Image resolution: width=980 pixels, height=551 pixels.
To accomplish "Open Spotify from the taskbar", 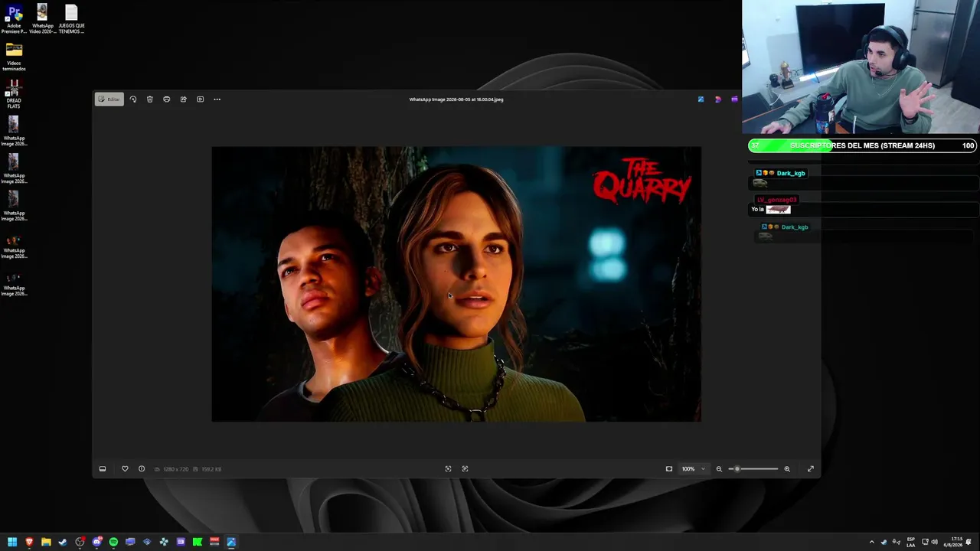I will tap(113, 543).
